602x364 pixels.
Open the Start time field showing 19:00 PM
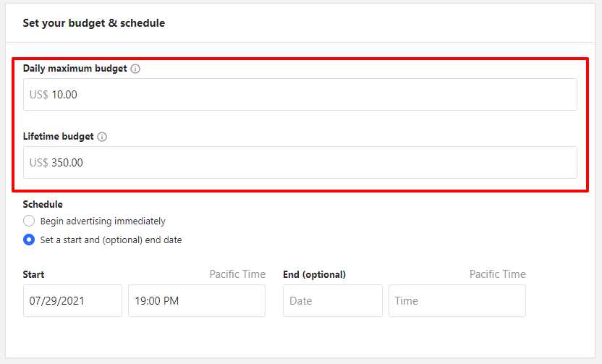point(196,300)
